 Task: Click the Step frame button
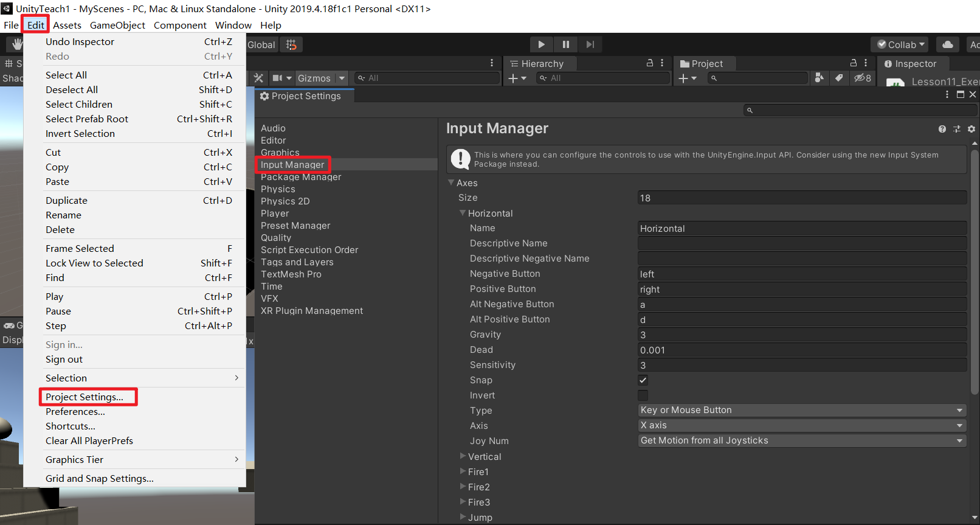(x=590, y=44)
